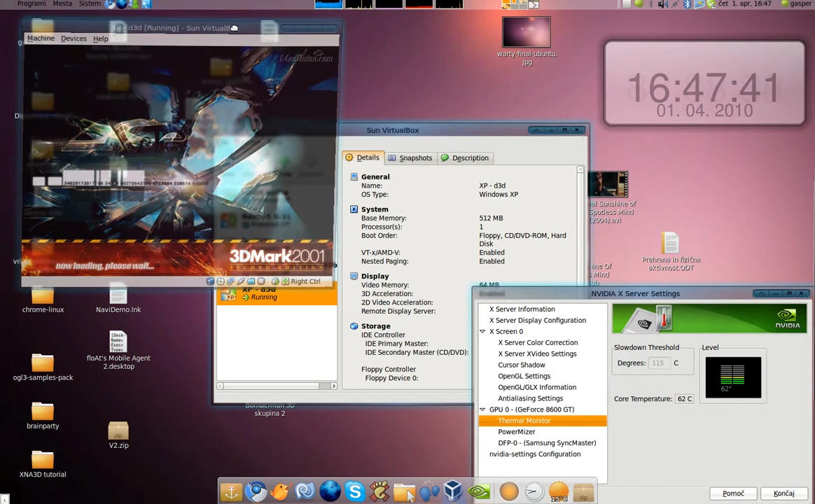Image resolution: width=815 pixels, height=504 pixels.
Task: Select the Thermal Monitor tree entry
Action: (543, 421)
